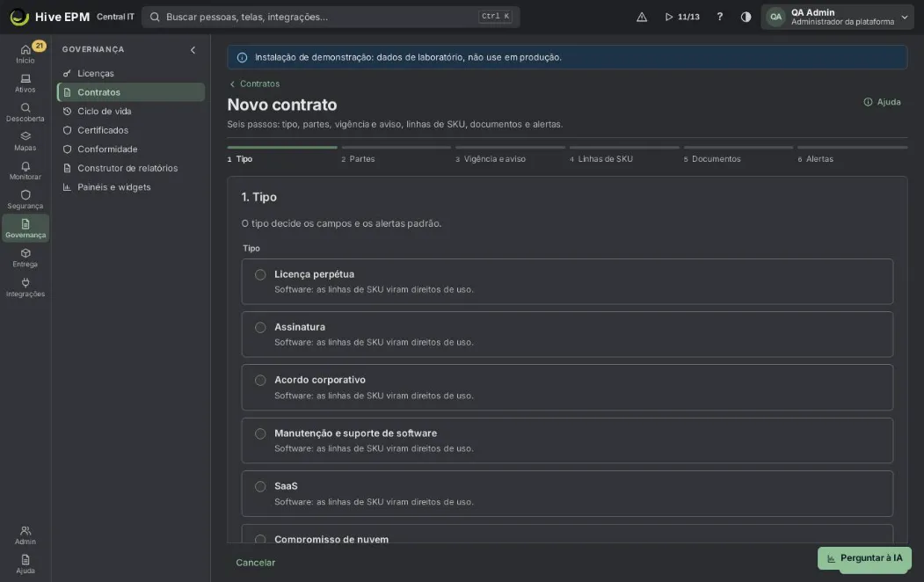This screenshot has height=582, width=924.
Task: Open the Perguntar à IA assistant
Action: (864, 558)
